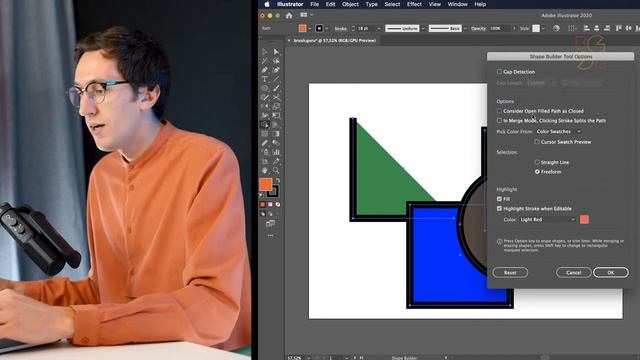Select the Hand tool
The width and height of the screenshot is (640, 360).
point(264,170)
